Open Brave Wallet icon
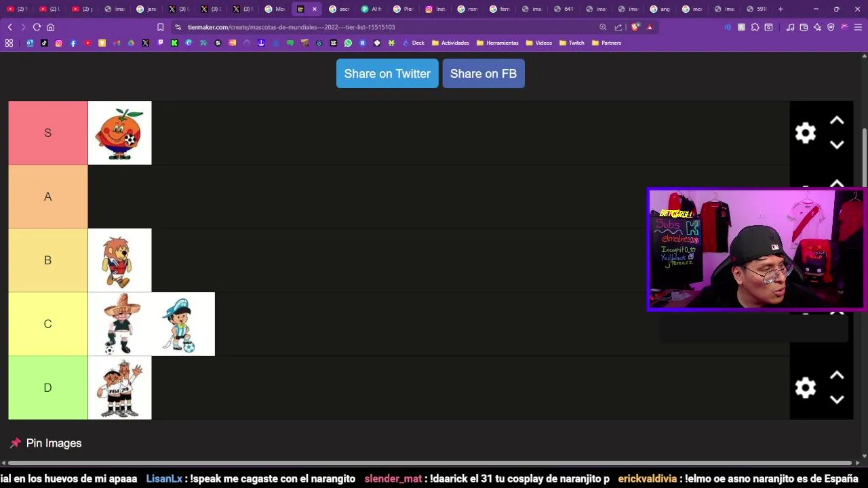 (804, 27)
